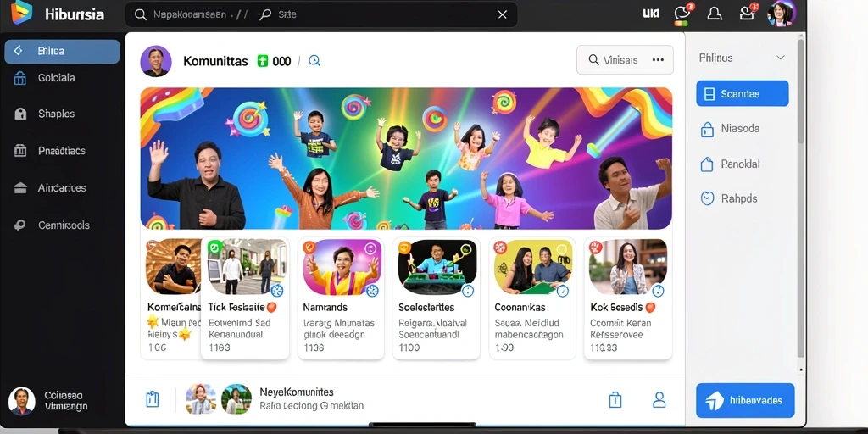Open the Coonankas card
868x434 pixels.
(x=532, y=299)
